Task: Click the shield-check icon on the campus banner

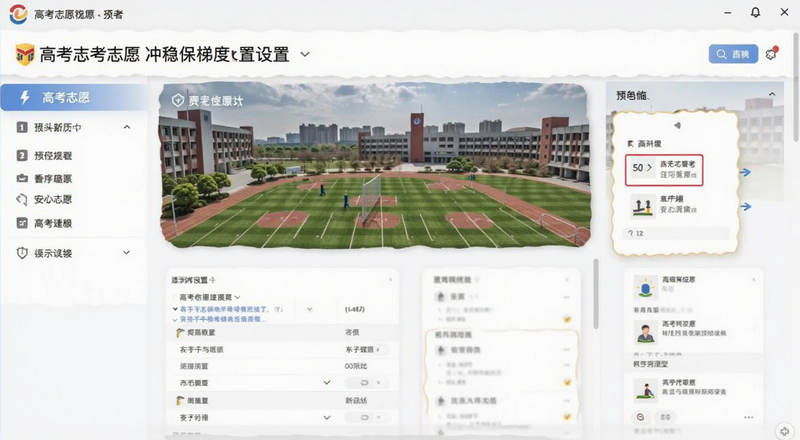Action: coord(178,100)
